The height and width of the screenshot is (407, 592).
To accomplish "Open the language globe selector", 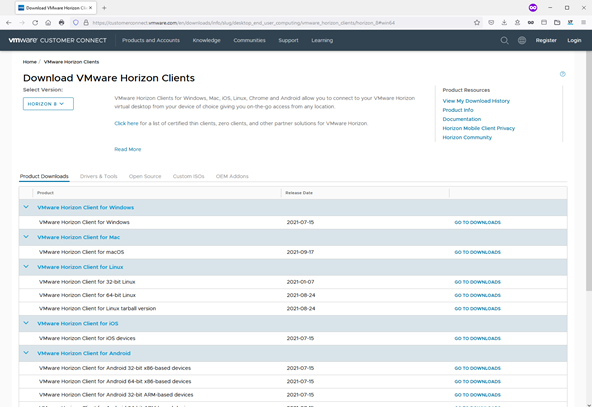I will (522, 40).
